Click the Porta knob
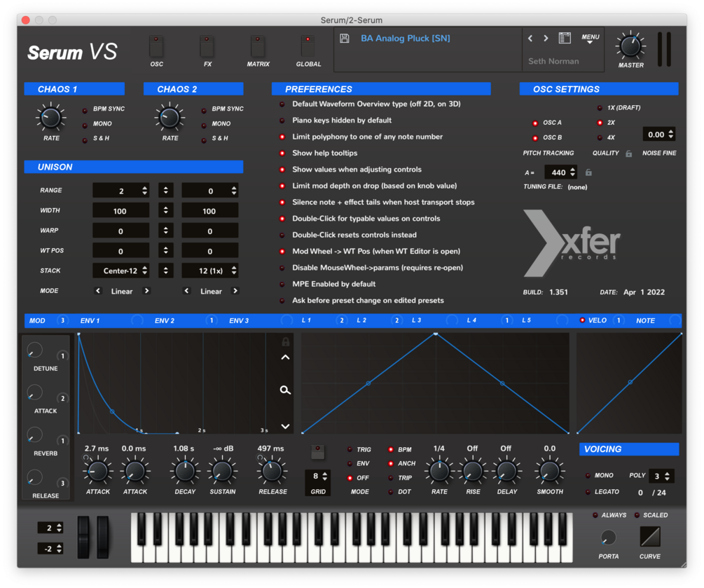 (x=608, y=538)
